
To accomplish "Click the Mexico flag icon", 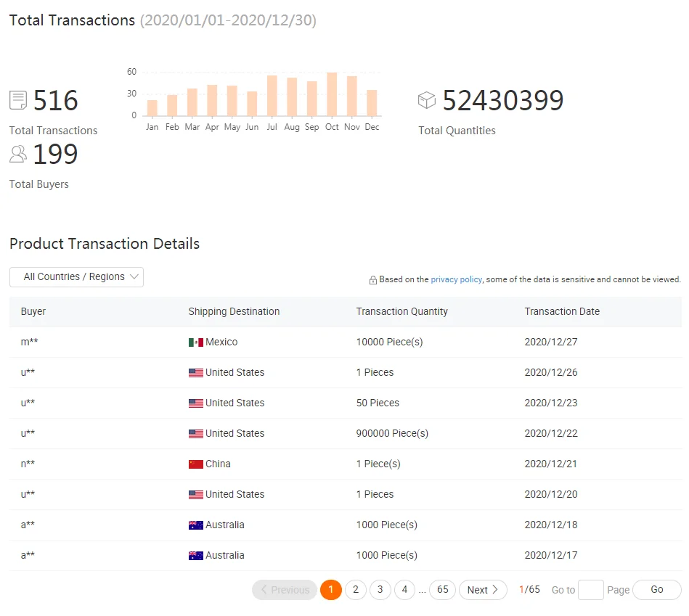I will coord(195,342).
